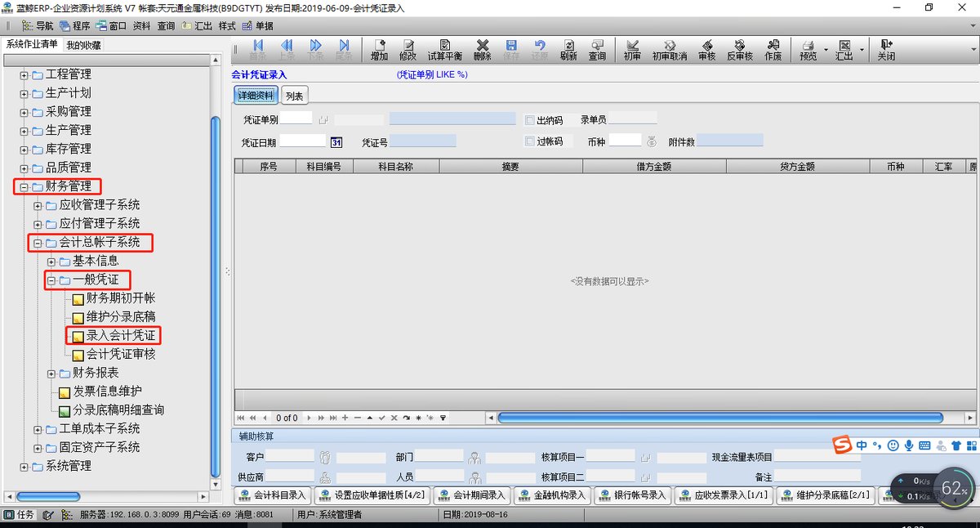Collapse the 财务管理 tree node
This screenshot has height=528, width=980.
tap(24, 186)
